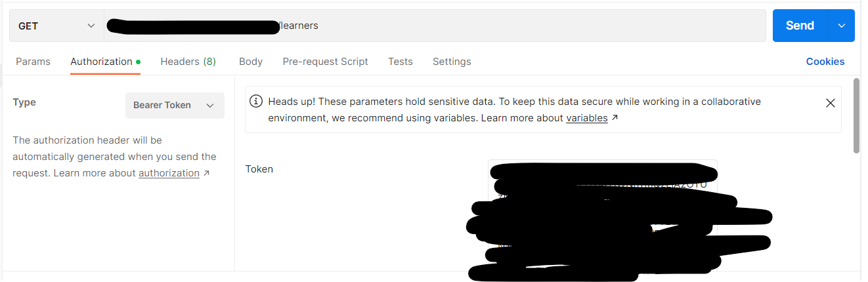868x282 pixels.
Task: Open the request Settings tab
Action: [452, 62]
